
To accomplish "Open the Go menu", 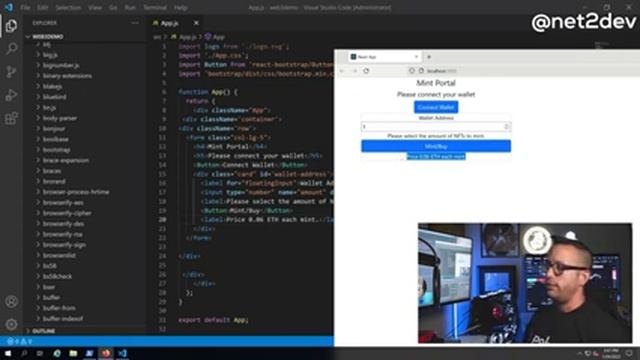I will [x=113, y=7].
